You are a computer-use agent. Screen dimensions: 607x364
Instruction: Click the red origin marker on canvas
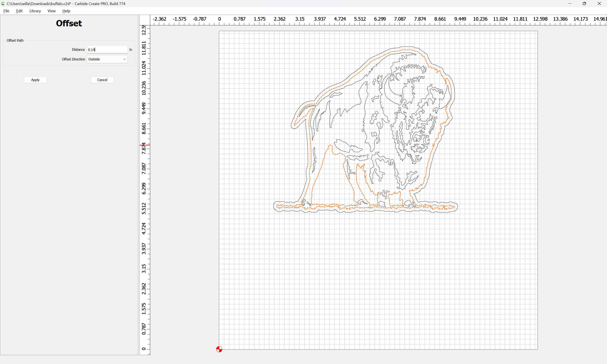(219, 349)
